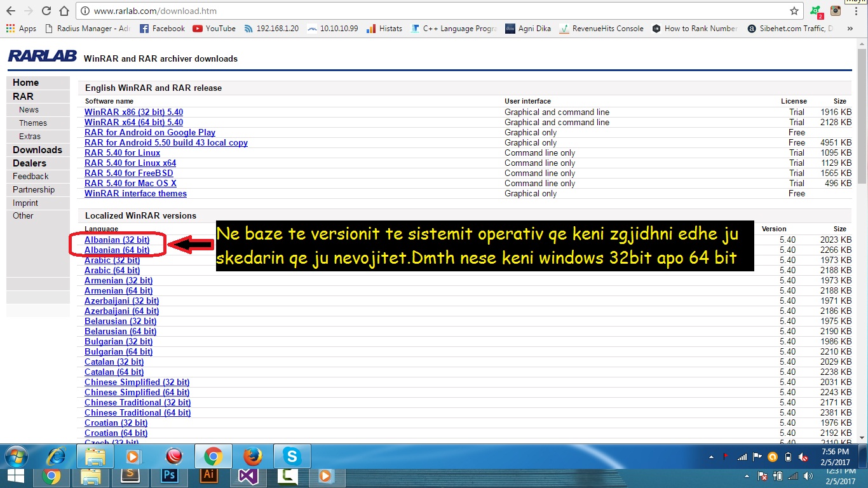Open the Histats bookmark
The image size is (868, 488).
tap(384, 29)
